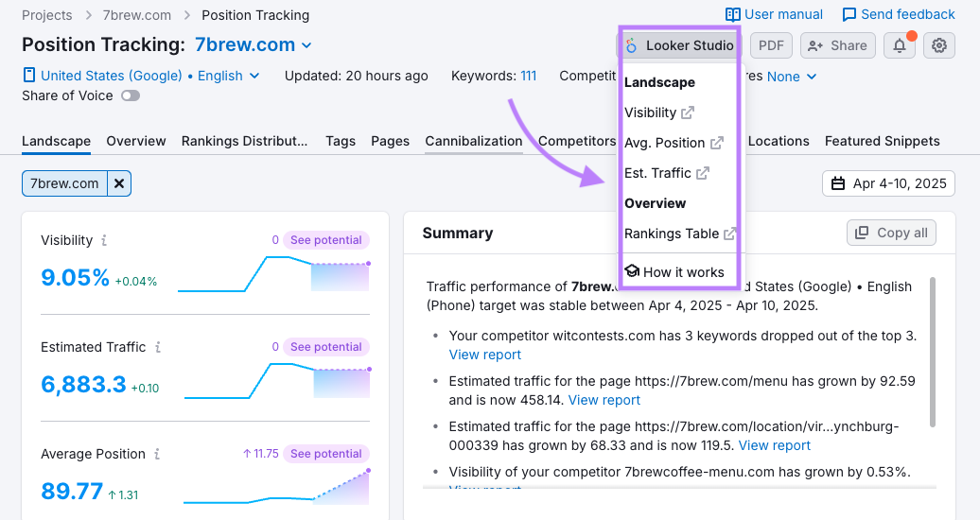Click the Copy all button

click(x=890, y=233)
